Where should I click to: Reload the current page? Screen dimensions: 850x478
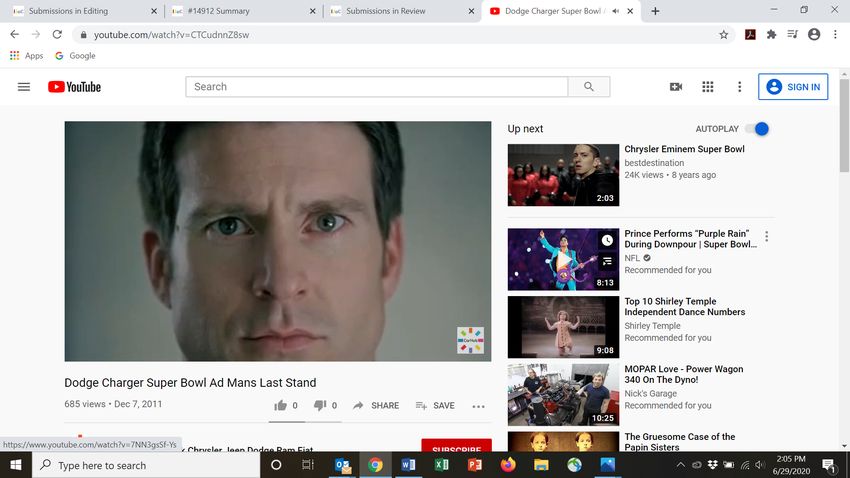pos(57,35)
